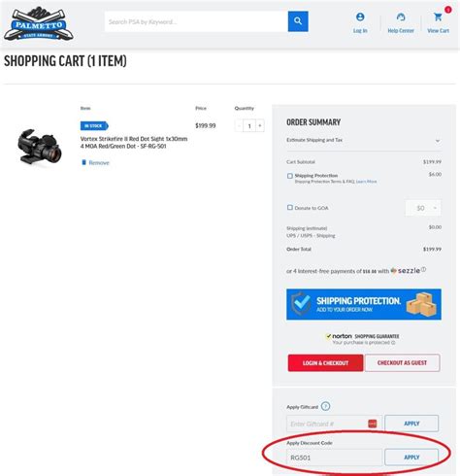Click the red giftcard field icon
This screenshot has width=460, height=476.
click(x=373, y=424)
